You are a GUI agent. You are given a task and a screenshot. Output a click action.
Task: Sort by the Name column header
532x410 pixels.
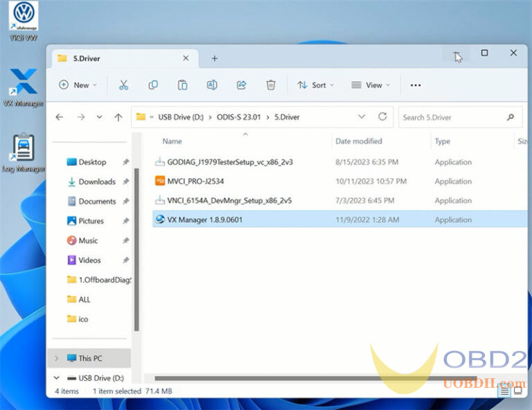coord(172,141)
